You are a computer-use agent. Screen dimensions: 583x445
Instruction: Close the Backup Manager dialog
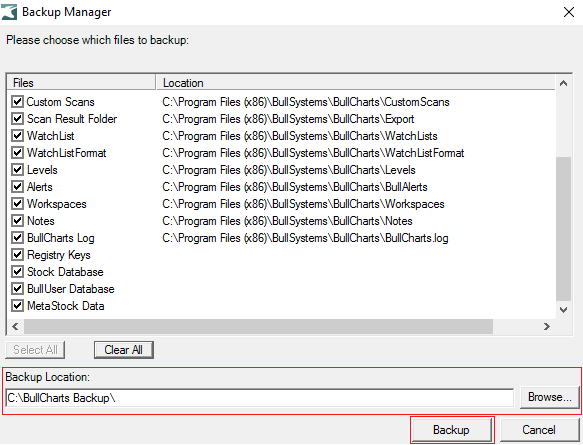click(568, 12)
